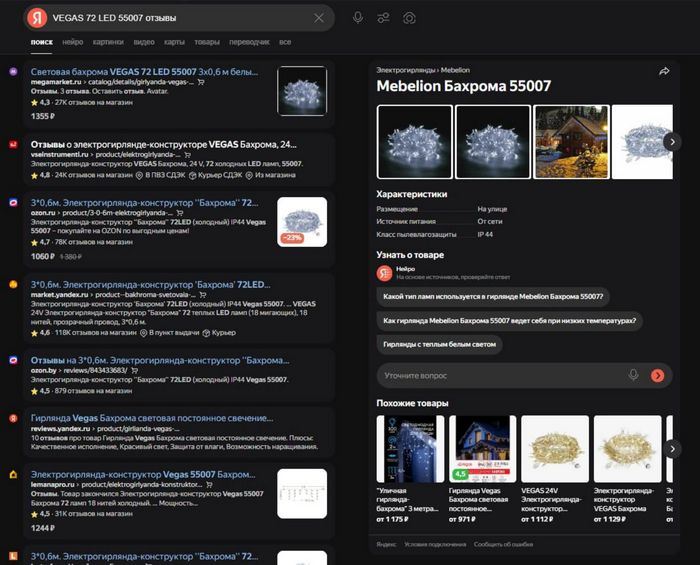Open similar product priced от 971 ₽
This screenshot has width=700, height=565.
(x=483, y=464)
